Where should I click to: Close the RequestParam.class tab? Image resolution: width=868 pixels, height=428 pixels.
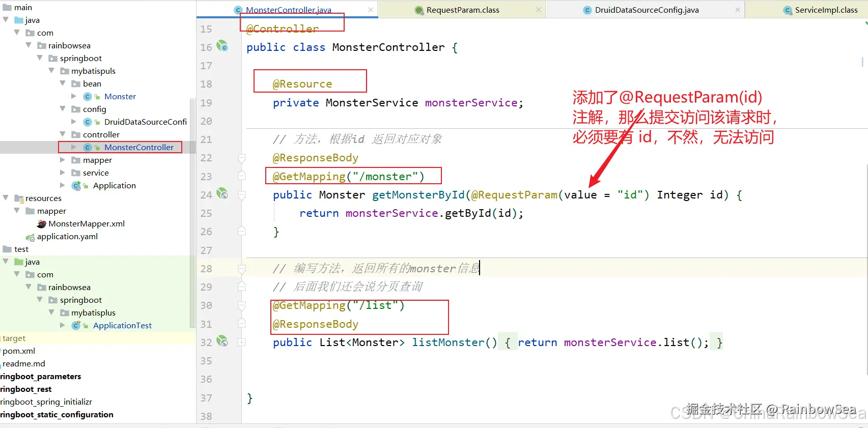click(x=539, y=10)
